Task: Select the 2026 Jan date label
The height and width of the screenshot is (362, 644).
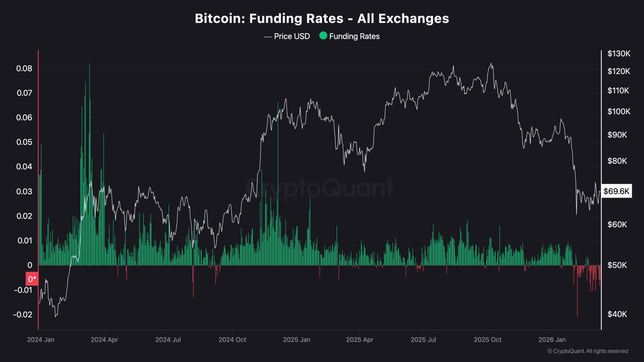Action: (552, 340)
